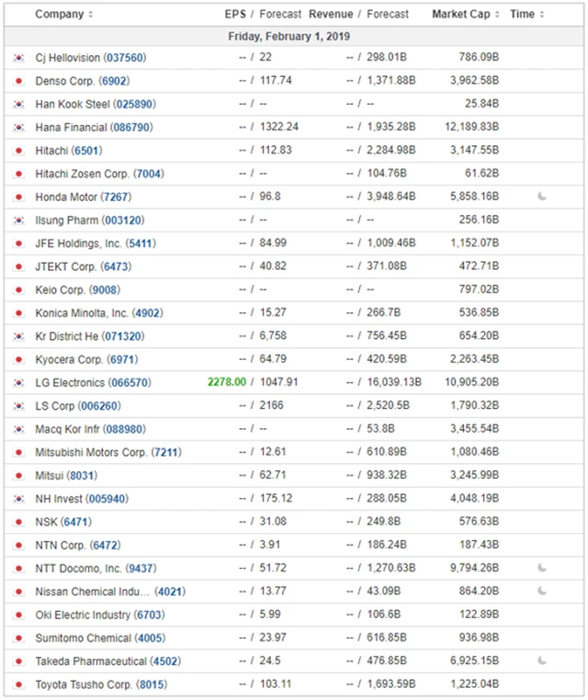Click the Korean flag beside LG Electronics
The height and width of the screenshot is (700, 588).
click(18, 382)
